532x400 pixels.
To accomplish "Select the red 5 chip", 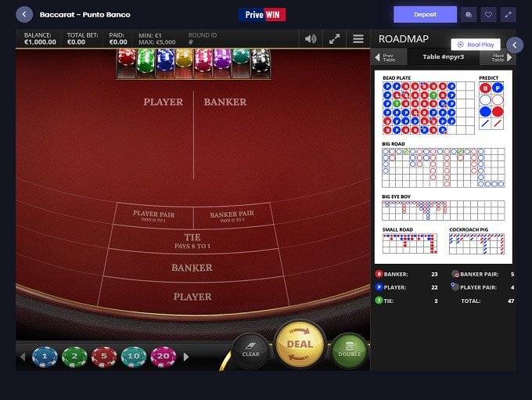I will (x=104, y=356).
